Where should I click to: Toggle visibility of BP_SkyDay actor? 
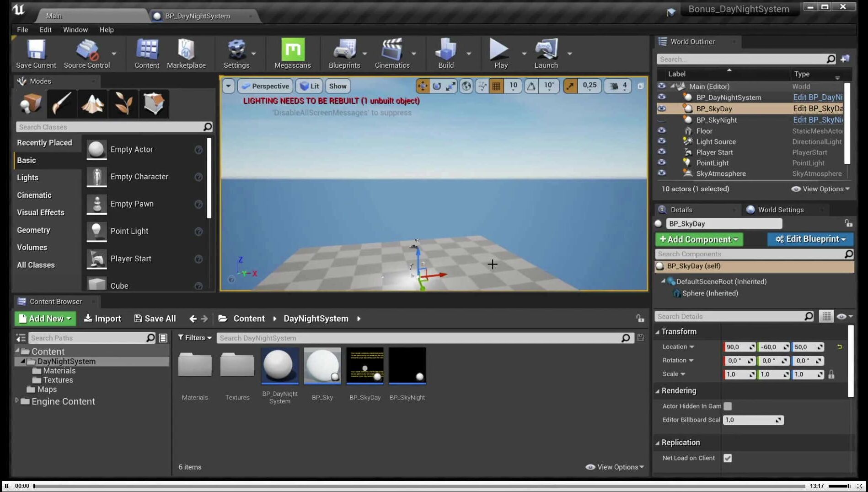coord(661,108)
